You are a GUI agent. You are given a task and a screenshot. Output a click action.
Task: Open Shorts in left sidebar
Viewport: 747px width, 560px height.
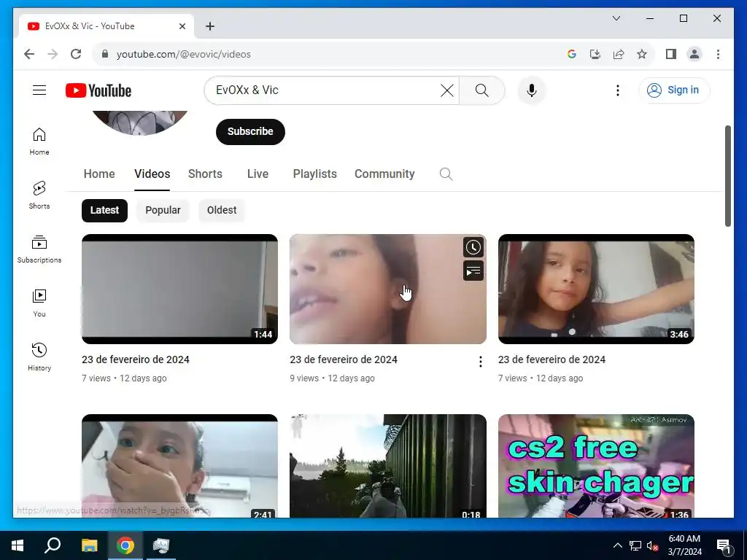[39, 195]
